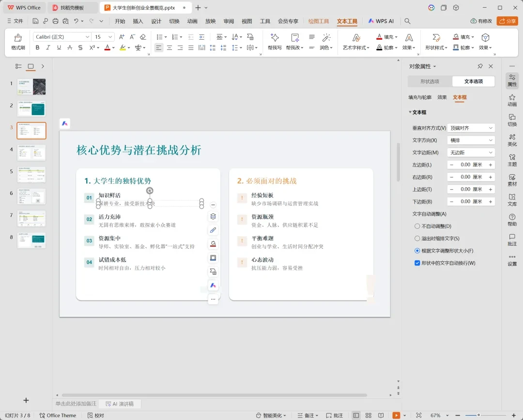The image size is (523, 420).
Task: Click the 有修改 status button
Action: pos(481,21)
